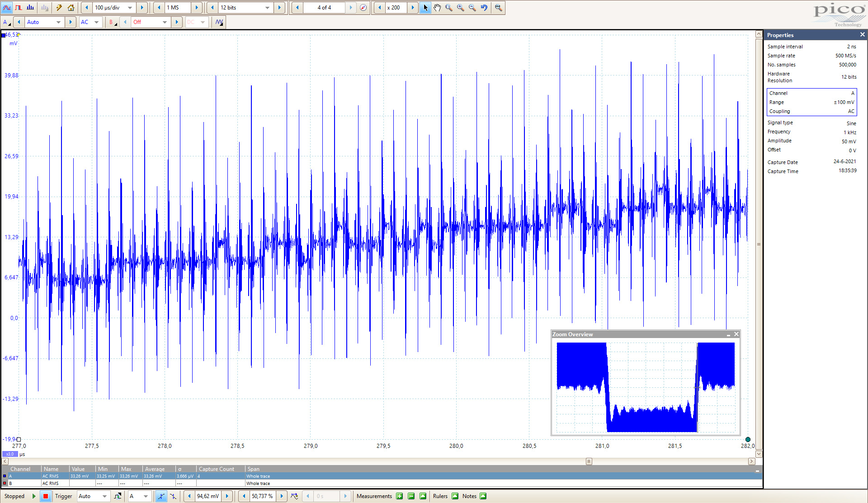This screenshot has height=503, width=868.
Task: Click the 94,62 mV threshold field
Action: click(x=208, y=496)
